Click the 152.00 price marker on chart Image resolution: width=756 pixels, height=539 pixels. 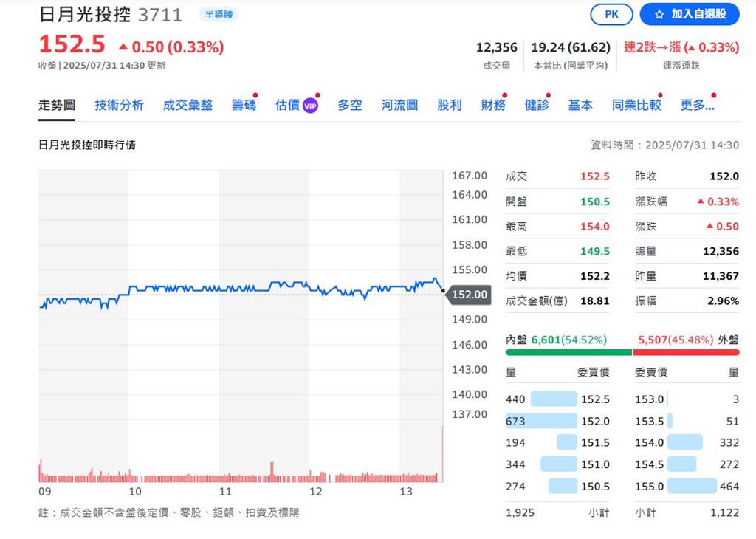[x=469, y=295]
